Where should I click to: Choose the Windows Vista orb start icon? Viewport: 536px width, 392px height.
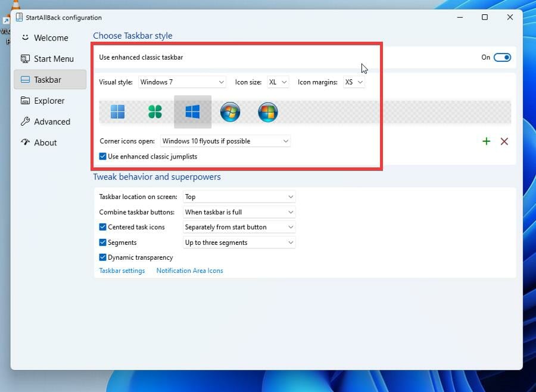pyautogui.click(x=267, y=112)
